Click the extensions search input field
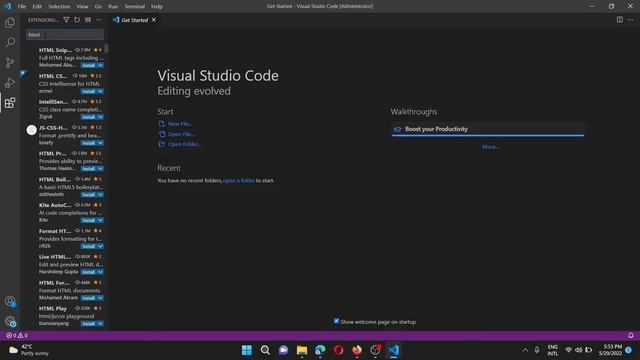This screenshot has height=360, width=640. click(65, 35)
